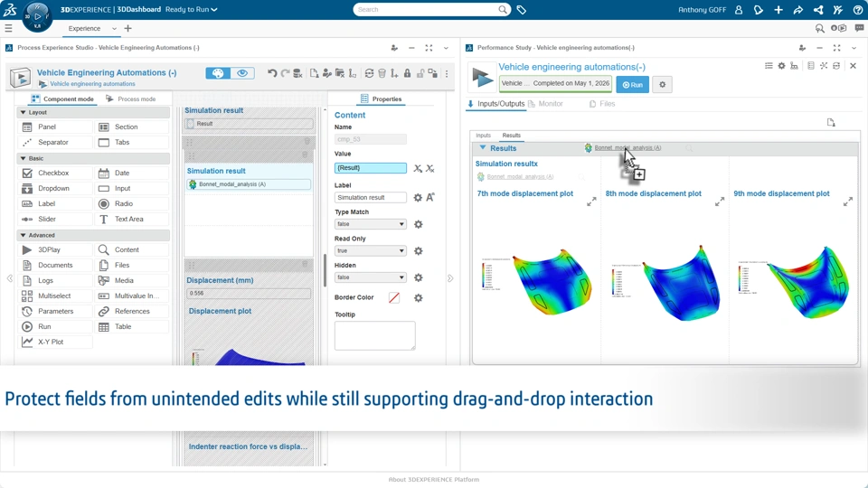This screenshot has width=868, height=488.
Task: Open the chat messages icon
Action: tap(859, 28)
